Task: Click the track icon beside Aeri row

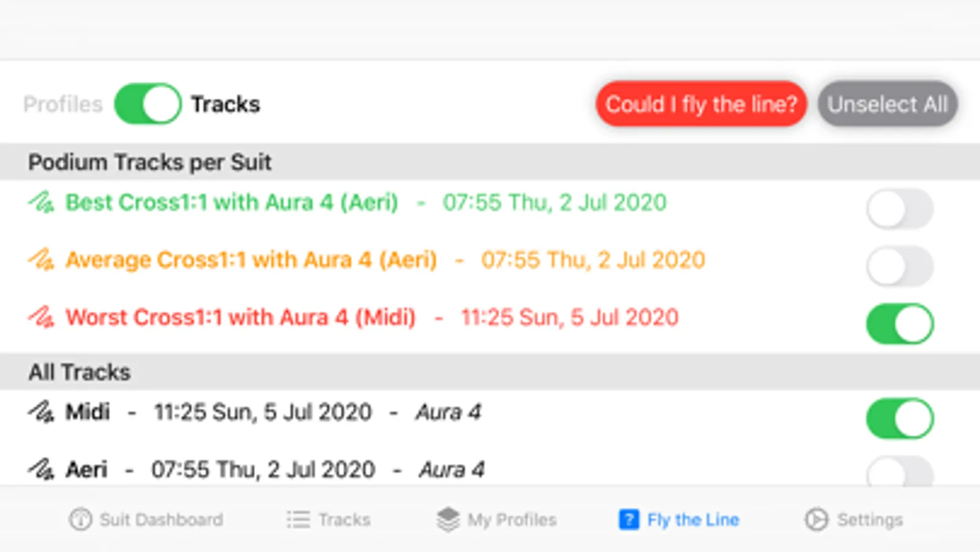Action: (41, 470)
